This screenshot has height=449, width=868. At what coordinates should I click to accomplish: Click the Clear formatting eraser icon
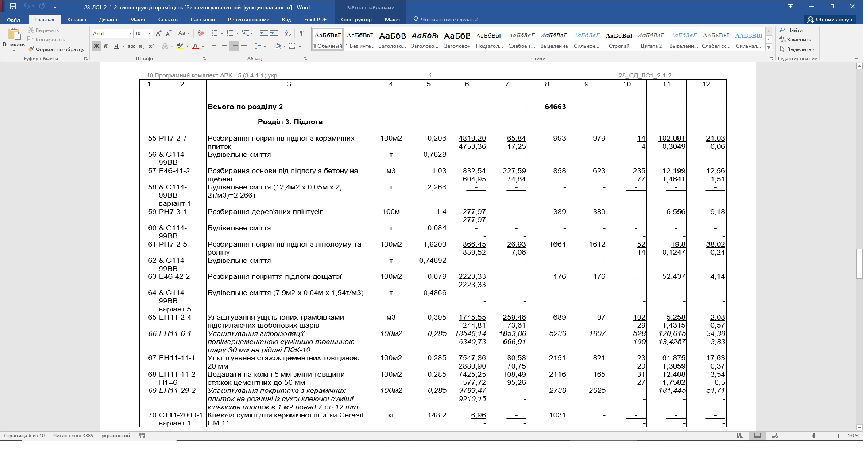click(201, 33)
